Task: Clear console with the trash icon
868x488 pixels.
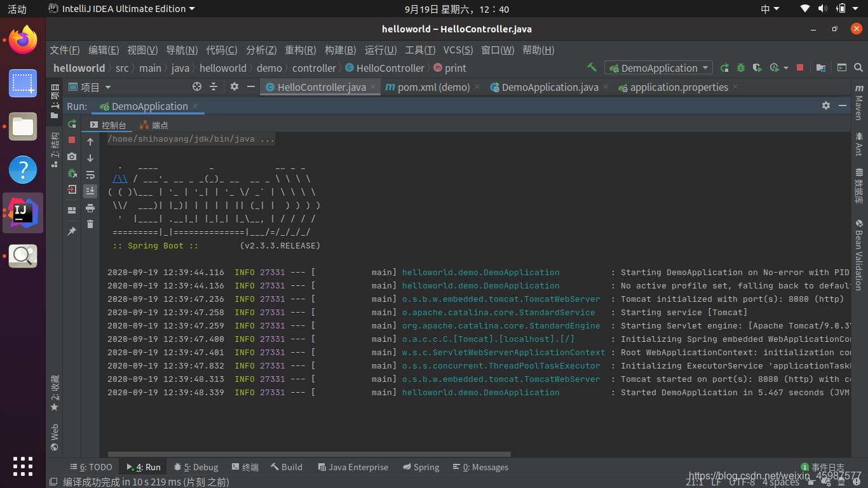Action: (x=90, y=224)
